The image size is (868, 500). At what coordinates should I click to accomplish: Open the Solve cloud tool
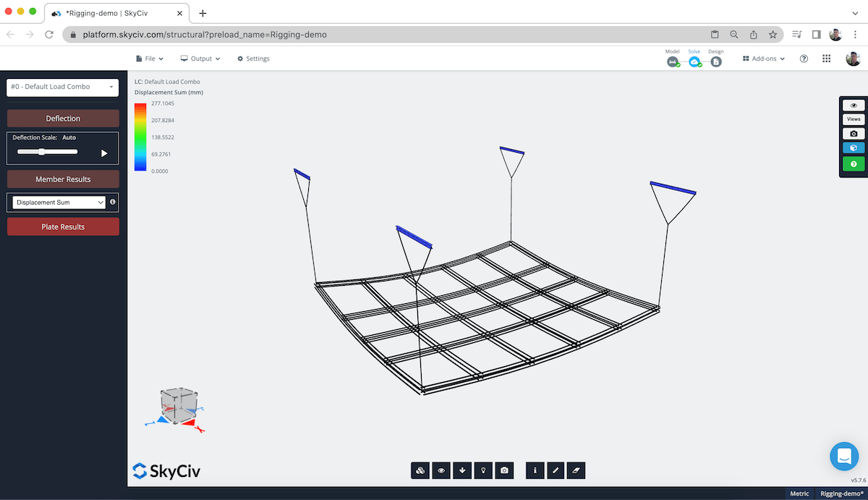(694, 62)
